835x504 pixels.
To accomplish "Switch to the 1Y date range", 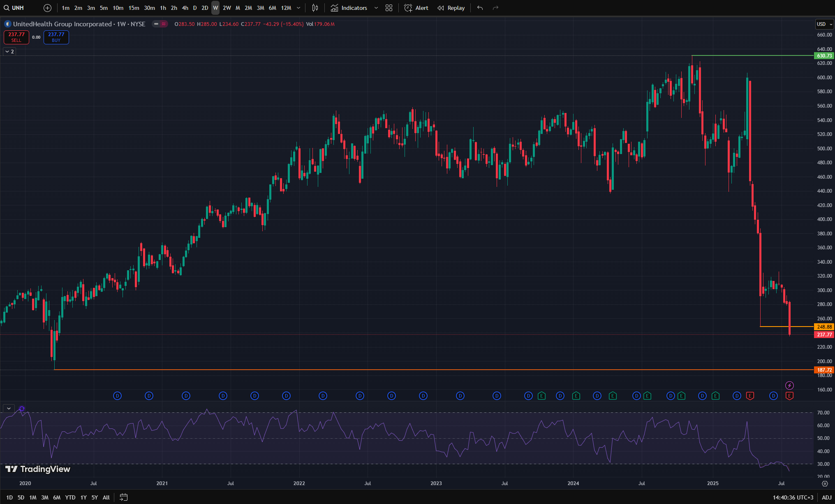I will 83,497.
